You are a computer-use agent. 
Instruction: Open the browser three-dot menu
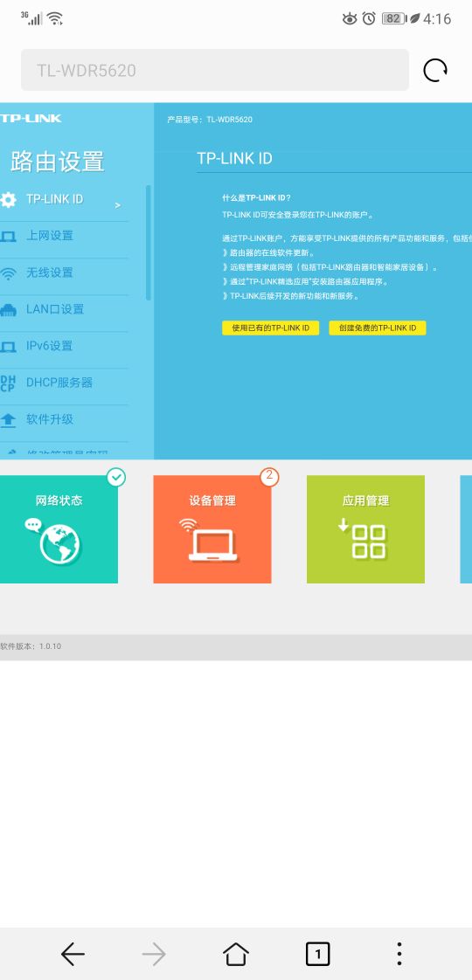pos(399,954)
